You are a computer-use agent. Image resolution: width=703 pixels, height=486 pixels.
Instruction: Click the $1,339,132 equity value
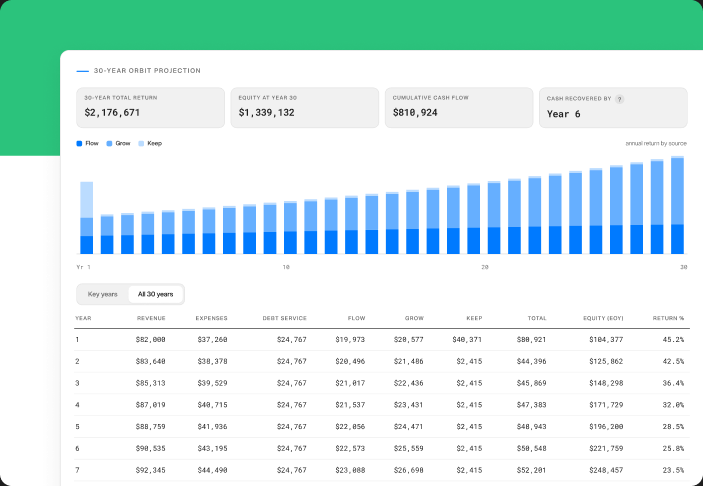(x=266, y=113)
